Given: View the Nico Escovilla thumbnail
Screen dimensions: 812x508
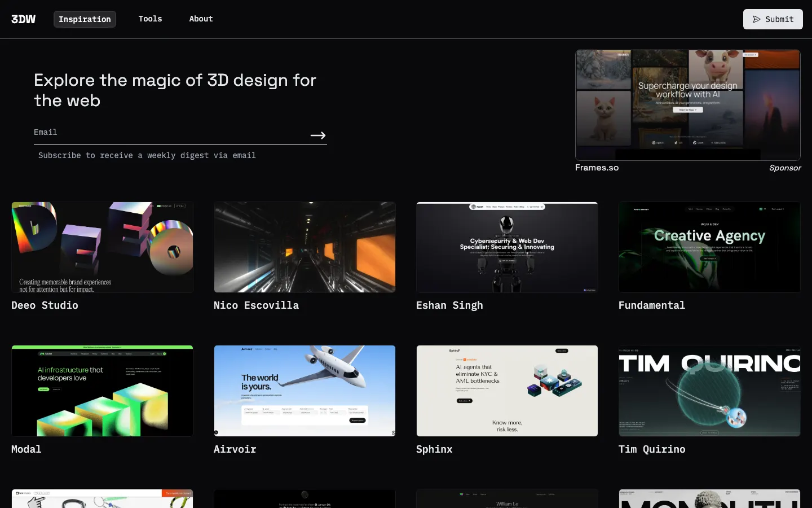Looking at the screenshot, I should 304,247.
